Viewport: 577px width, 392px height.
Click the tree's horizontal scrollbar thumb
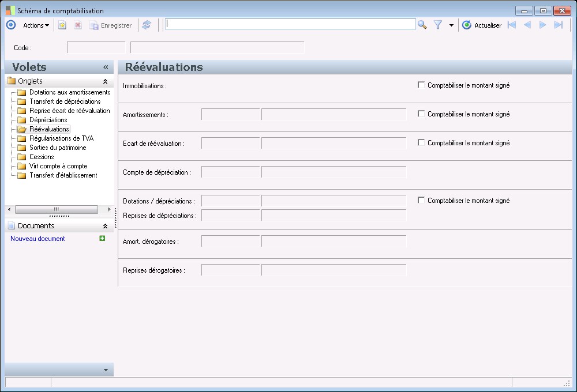57,209
